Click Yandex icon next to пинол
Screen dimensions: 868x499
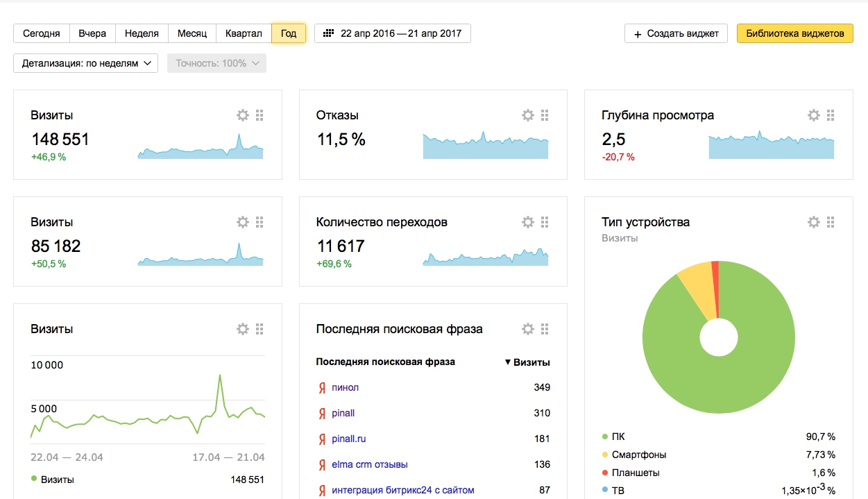coord(322,387)
